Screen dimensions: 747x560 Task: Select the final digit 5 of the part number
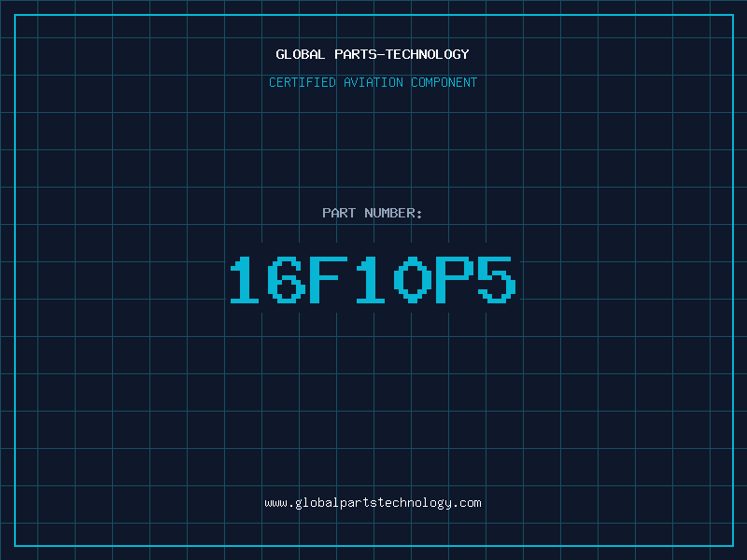[x=495, y=280]
